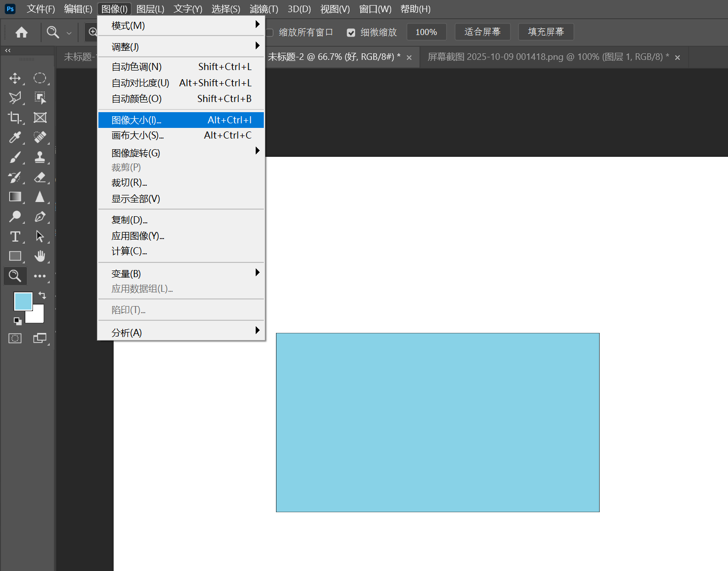Select the Hand tool
Viewport: 728px width, 571px height.
40,256
